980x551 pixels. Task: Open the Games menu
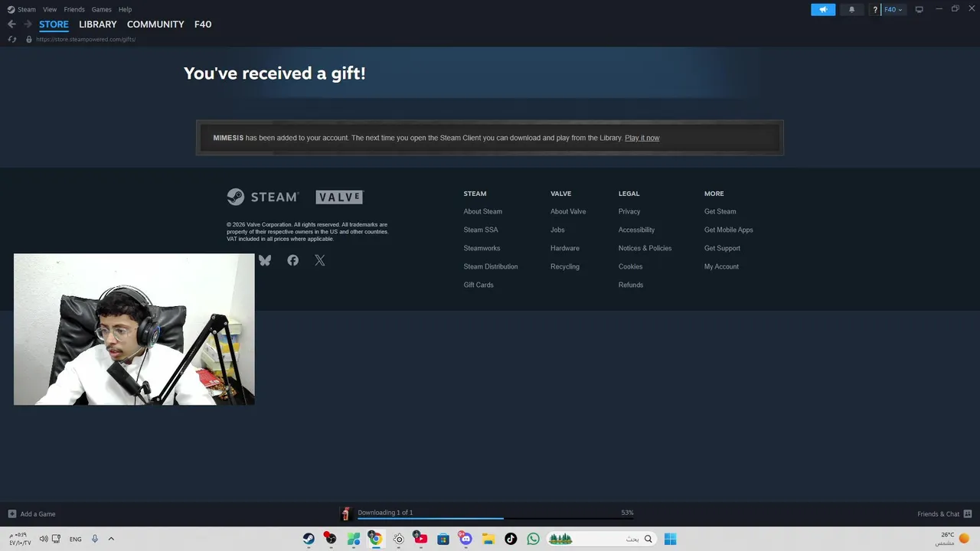(101, 9)
